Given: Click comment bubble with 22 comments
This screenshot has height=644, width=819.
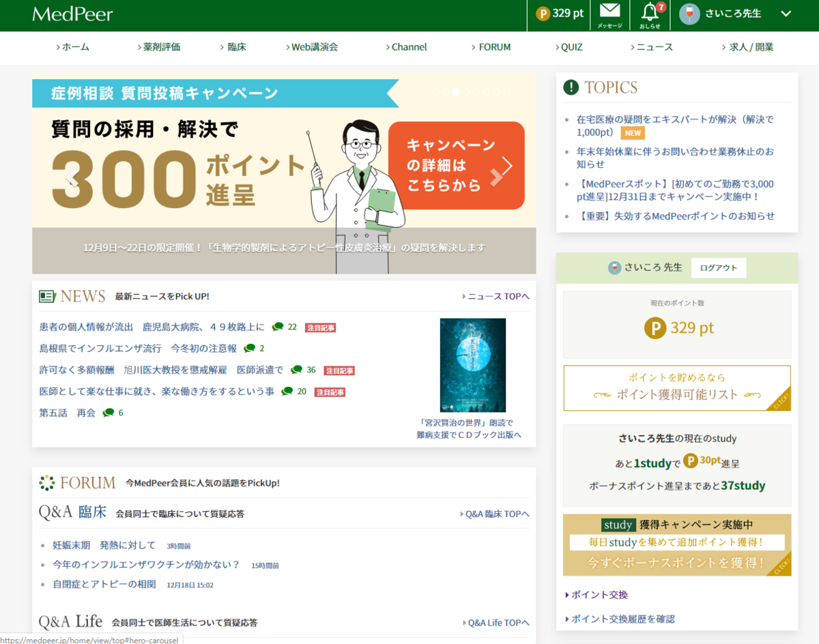Looking at the screenshot, I should [x=278, y=327].
